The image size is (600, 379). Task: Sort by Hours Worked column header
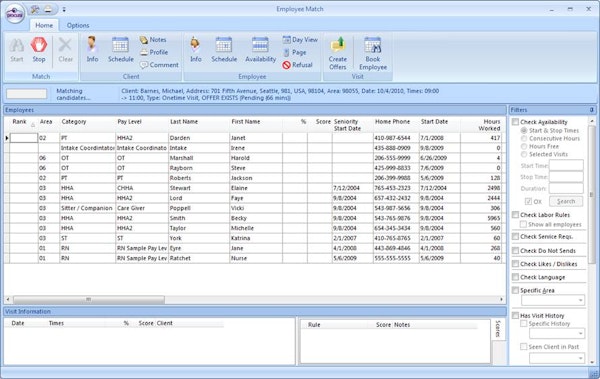coord(481,124)
